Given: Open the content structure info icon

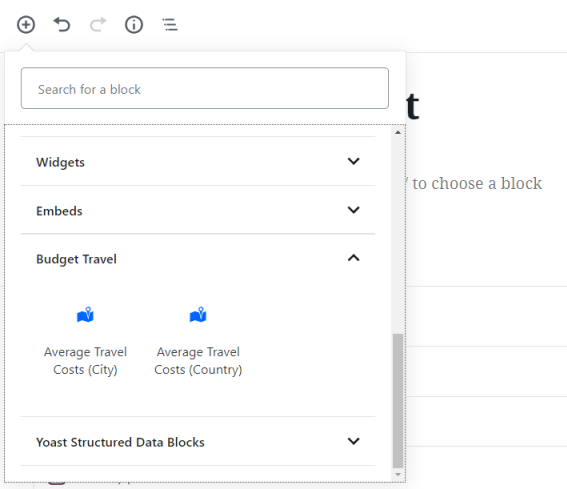Looking at the screenshot, I should 134,25.
